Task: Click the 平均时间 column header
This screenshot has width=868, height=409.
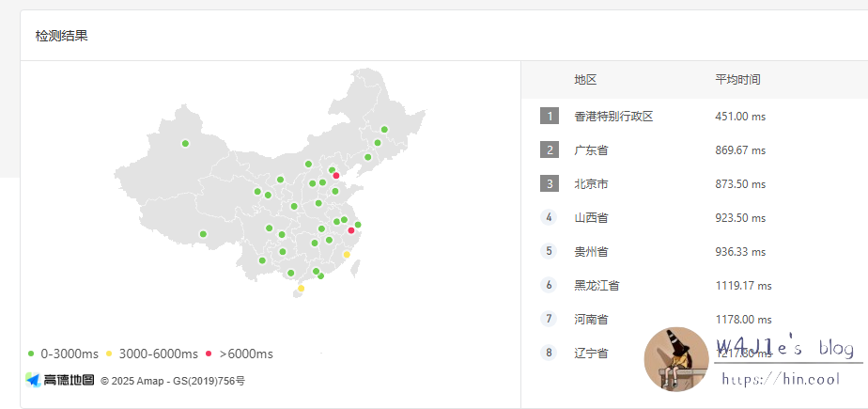Action: 738,80
